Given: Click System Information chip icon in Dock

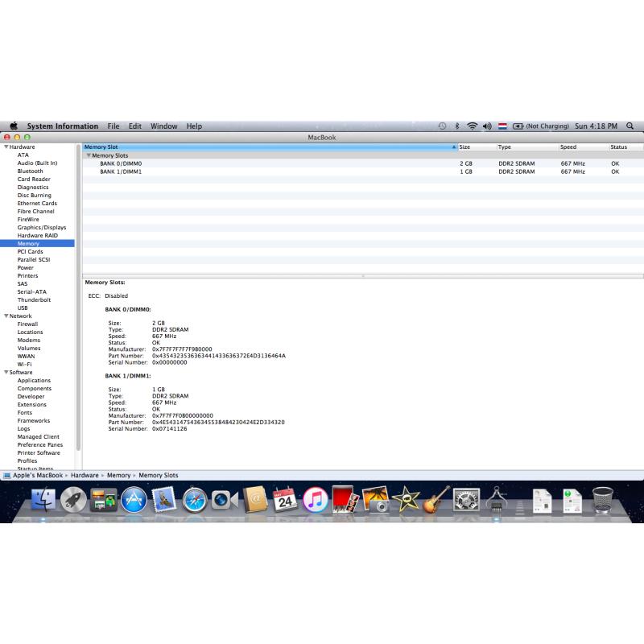Looking at the screenshot, I should 496,500.
